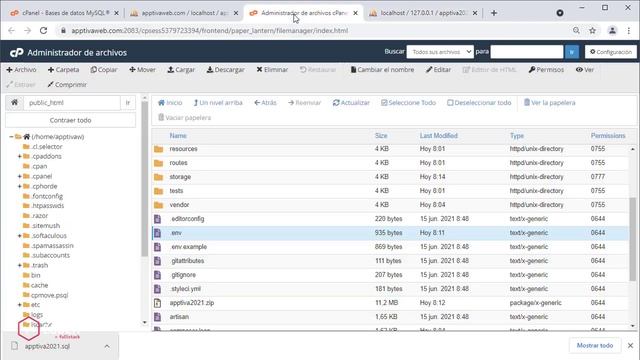Click Mostrar todo downloads button
This screenshot has height=360, width=640.
tap(595, 346)
